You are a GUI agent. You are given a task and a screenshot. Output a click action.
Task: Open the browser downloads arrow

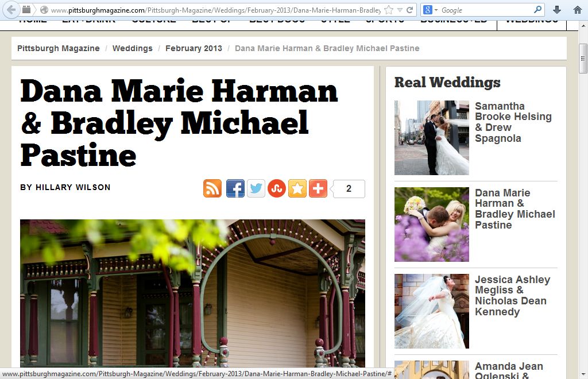pyautogui.click(x=557, y=10)
